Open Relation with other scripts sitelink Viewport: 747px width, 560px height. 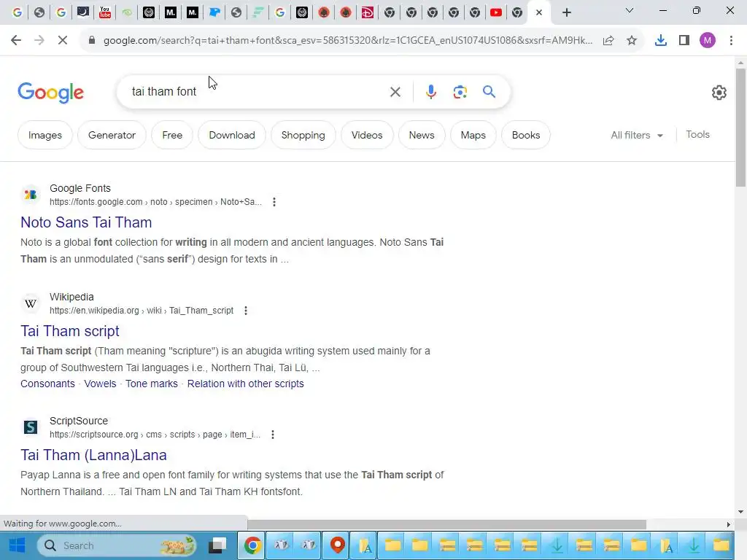245,384
